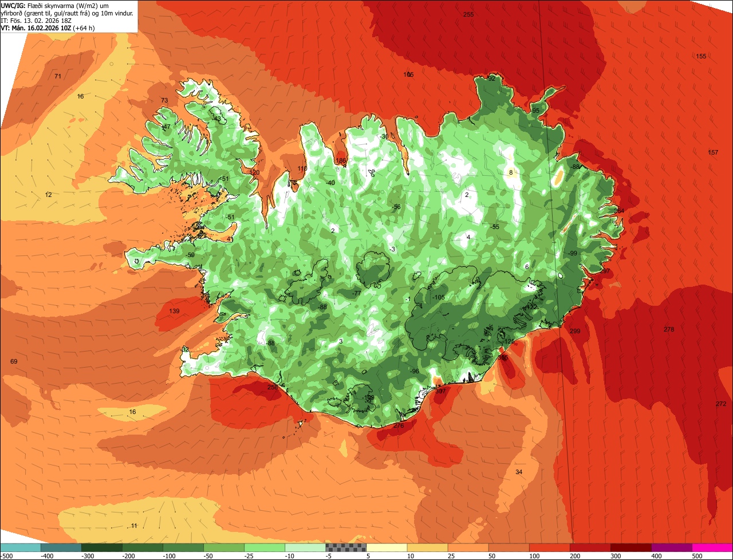Select the -100 to -50 green legend swatch

[x=183, y=547]
